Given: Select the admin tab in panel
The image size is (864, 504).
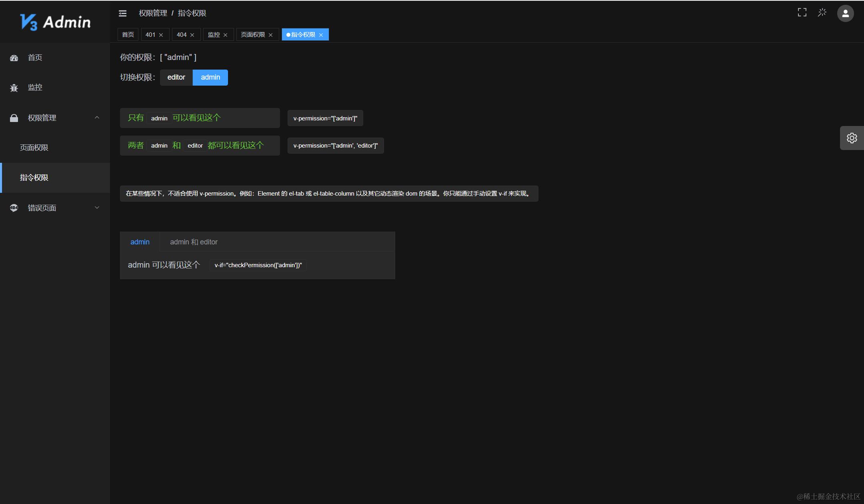Looking at the screenshot, I should [x=140, y=242].
